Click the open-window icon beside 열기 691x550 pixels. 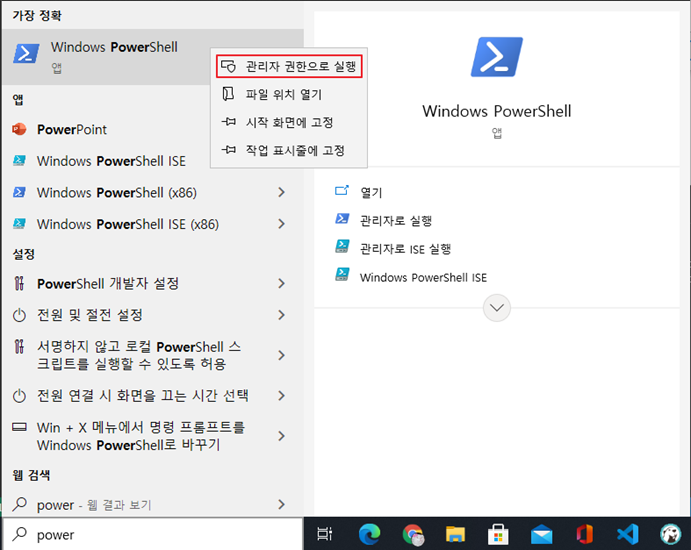342,191
